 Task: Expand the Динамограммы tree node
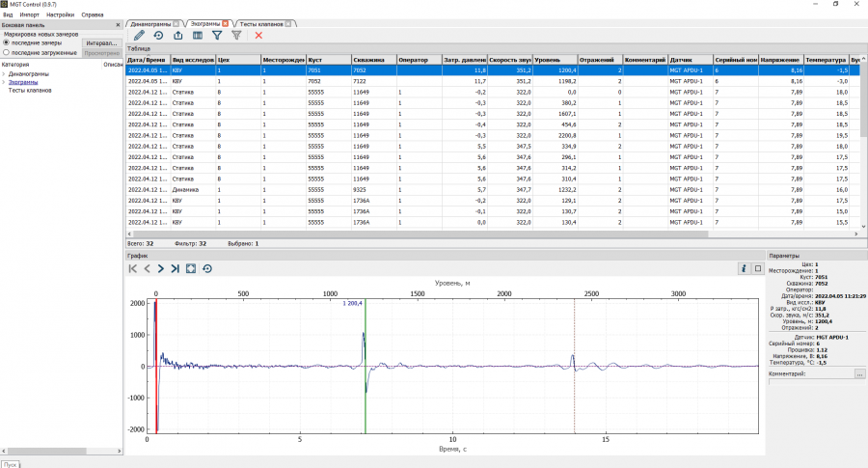(x=4, y=73)
